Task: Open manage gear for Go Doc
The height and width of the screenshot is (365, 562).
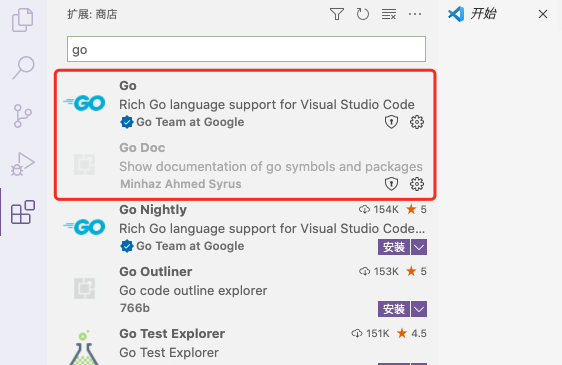Action: click(416, 184)
